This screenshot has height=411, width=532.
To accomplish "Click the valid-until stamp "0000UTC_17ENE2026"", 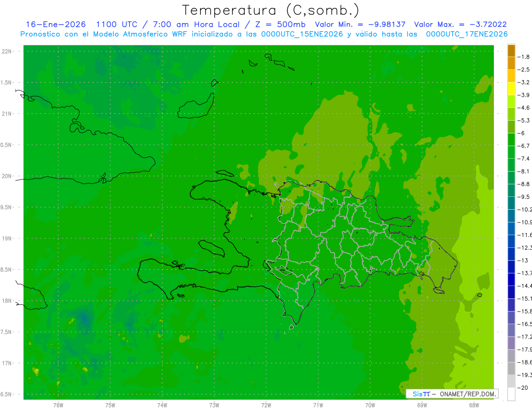I will (466, 34).
